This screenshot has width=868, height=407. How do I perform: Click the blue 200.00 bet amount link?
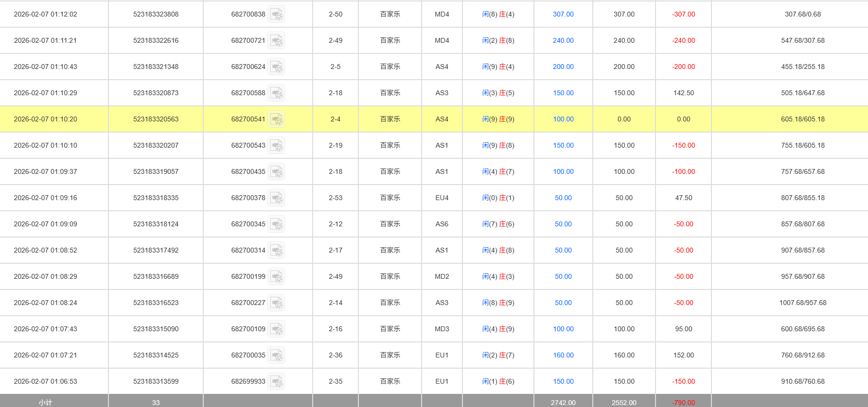pos(563,67)
